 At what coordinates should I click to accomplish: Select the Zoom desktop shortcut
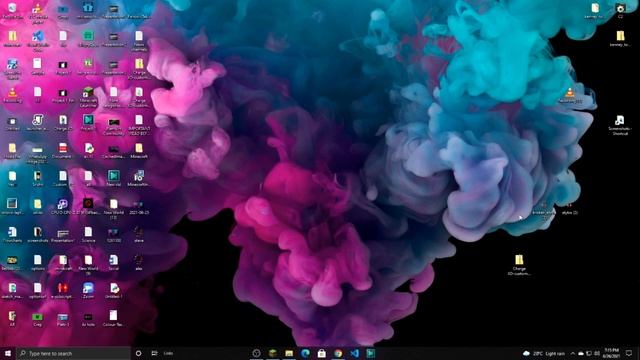tap(88, 291)
